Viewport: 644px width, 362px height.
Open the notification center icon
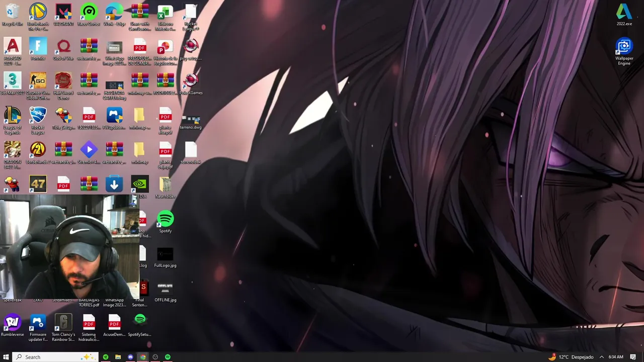pyautogui.click(x=633, y=357)
